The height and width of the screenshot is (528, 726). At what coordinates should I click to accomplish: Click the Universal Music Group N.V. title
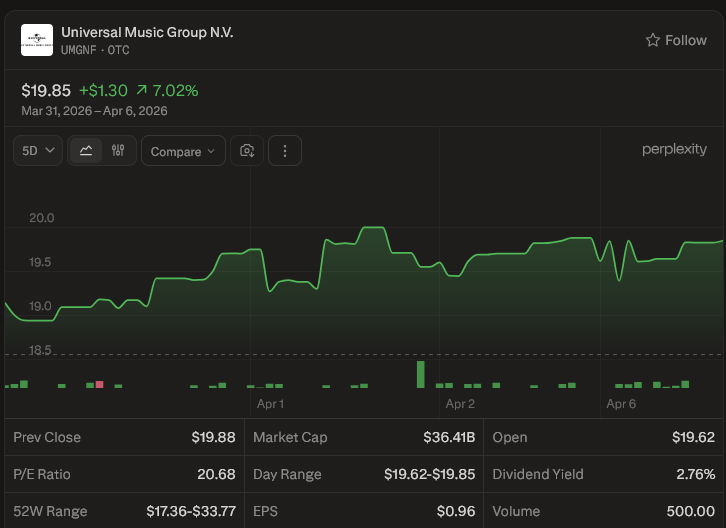pyautogui.click(x=147, y=32)
